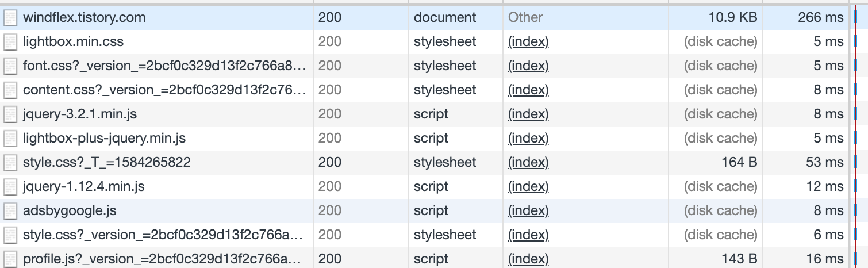Select the jquery-3.2.1.min.js request name
This screenshot has height=268, width=868.
80,114
